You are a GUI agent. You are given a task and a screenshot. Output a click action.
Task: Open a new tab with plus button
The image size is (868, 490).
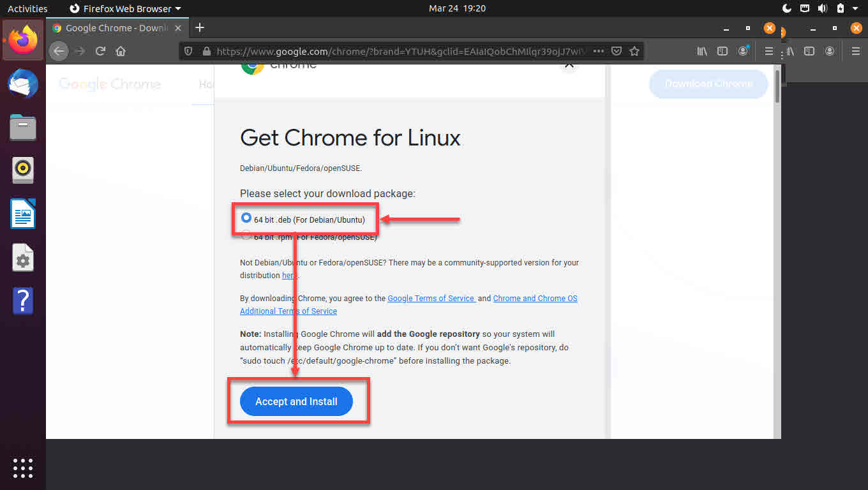[200, 27]
